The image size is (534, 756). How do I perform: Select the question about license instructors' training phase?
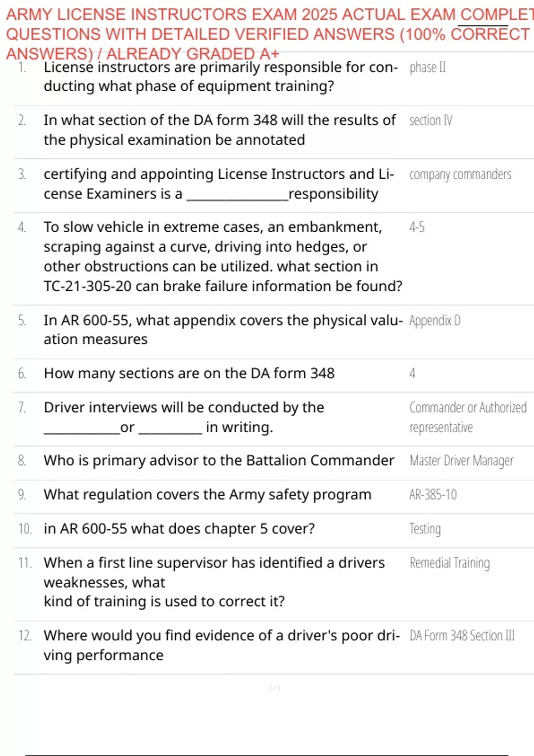point(220,76)
